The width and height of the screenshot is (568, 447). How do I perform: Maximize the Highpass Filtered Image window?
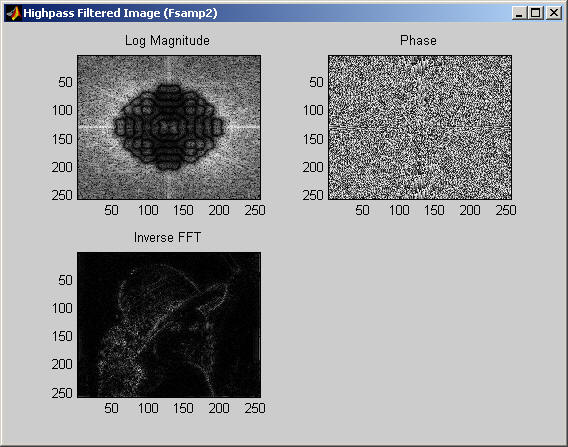(x=536, y=13)
